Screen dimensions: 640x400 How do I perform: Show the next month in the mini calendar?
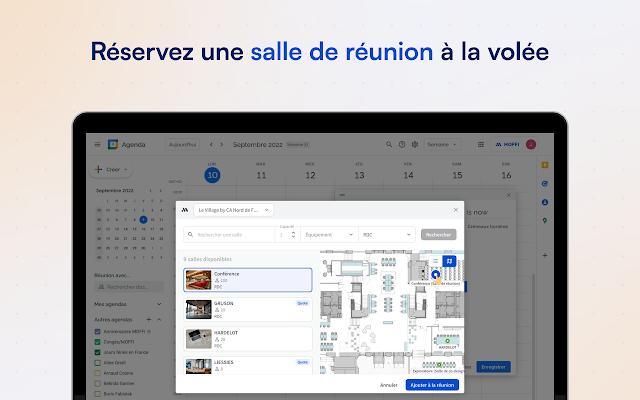[x=160, y=191]
